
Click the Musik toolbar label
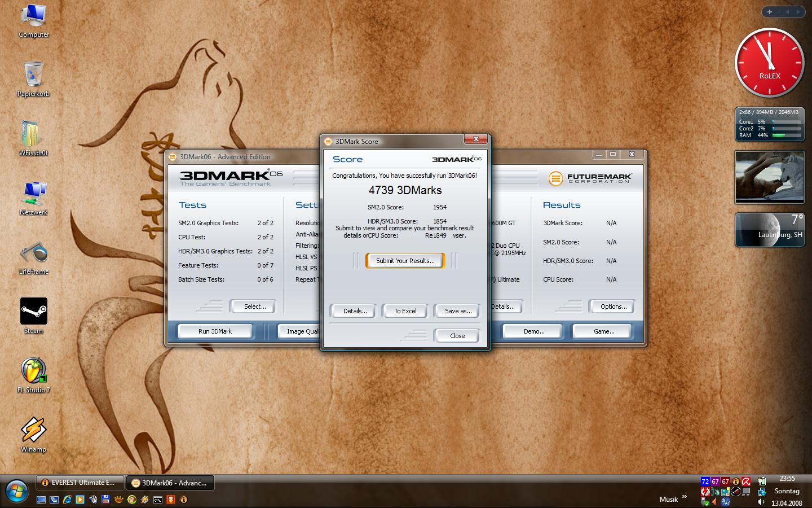pyautogui.click(x=669, y=499)
